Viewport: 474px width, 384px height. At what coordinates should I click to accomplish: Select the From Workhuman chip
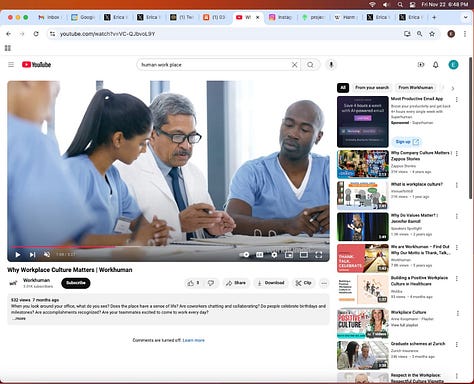(x=416, y=88)
